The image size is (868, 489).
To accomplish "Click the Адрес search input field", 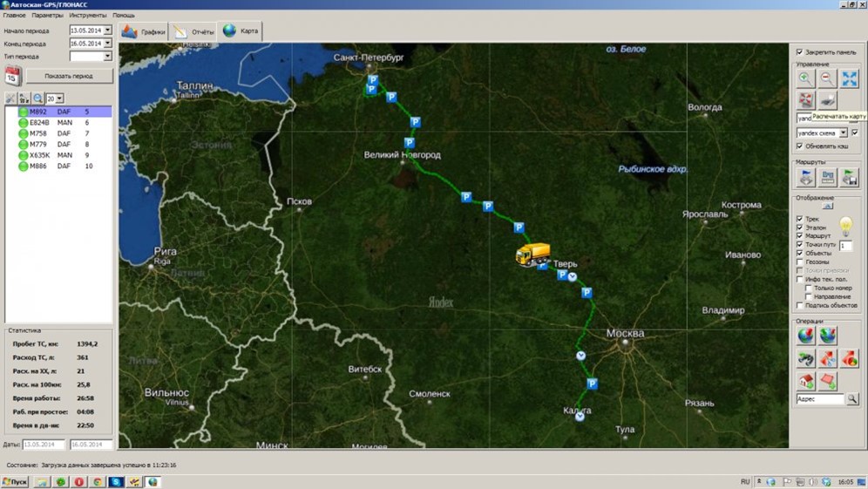I will coord(820,398).
